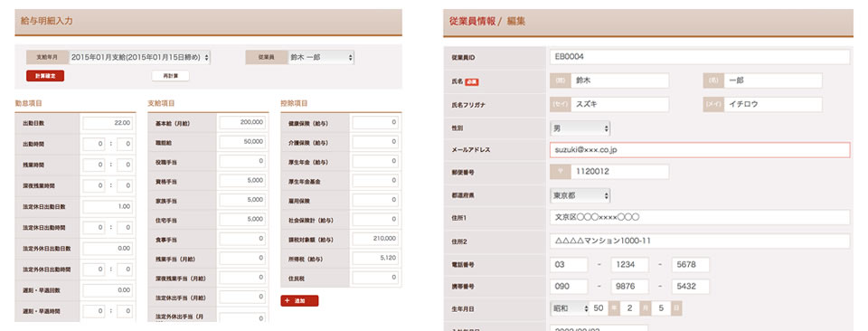Click the 厚生年金基金 amount field
868x331 pixels.
[x=375, y=181]
